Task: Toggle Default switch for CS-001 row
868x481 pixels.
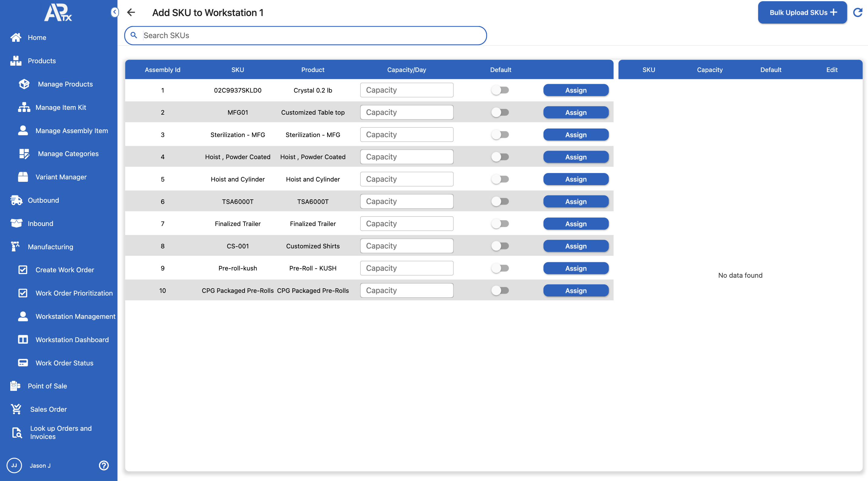Action: [500, 246]
